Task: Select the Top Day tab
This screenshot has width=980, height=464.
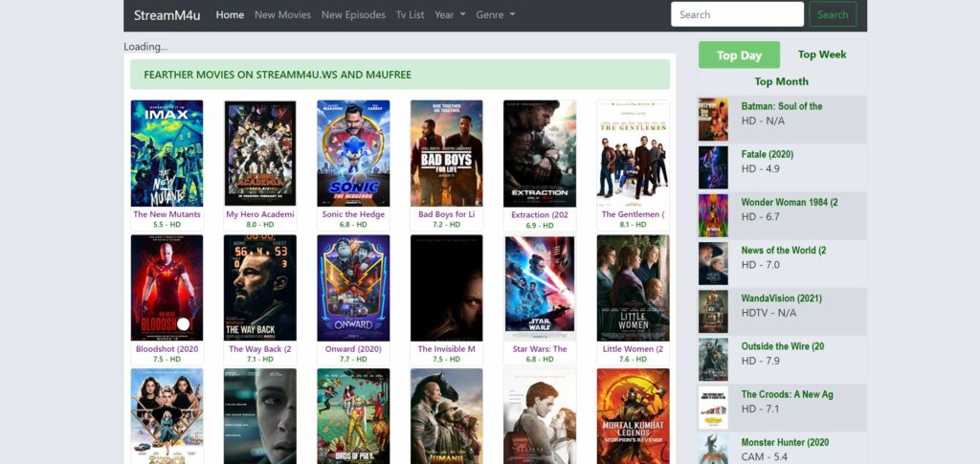Action: pos(739,55)
